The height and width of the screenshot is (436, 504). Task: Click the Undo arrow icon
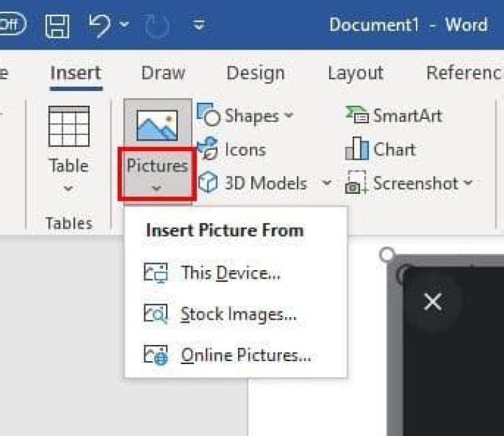101,25
